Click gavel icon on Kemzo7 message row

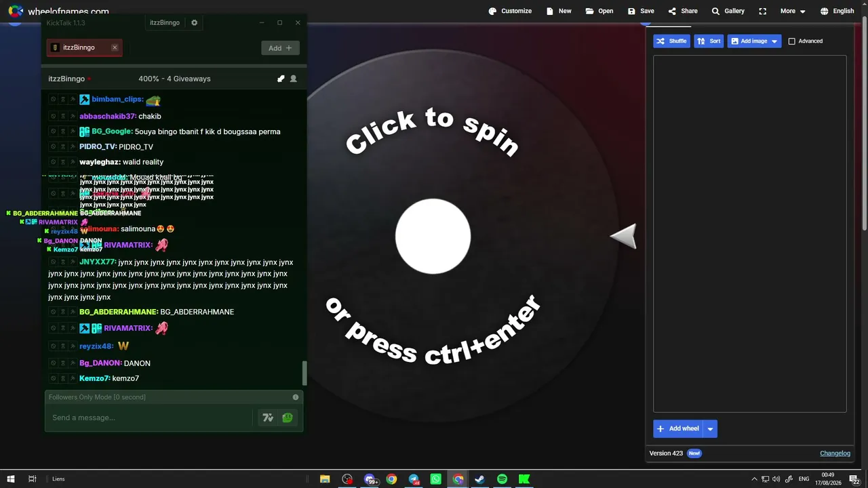(x=73, y=378)
